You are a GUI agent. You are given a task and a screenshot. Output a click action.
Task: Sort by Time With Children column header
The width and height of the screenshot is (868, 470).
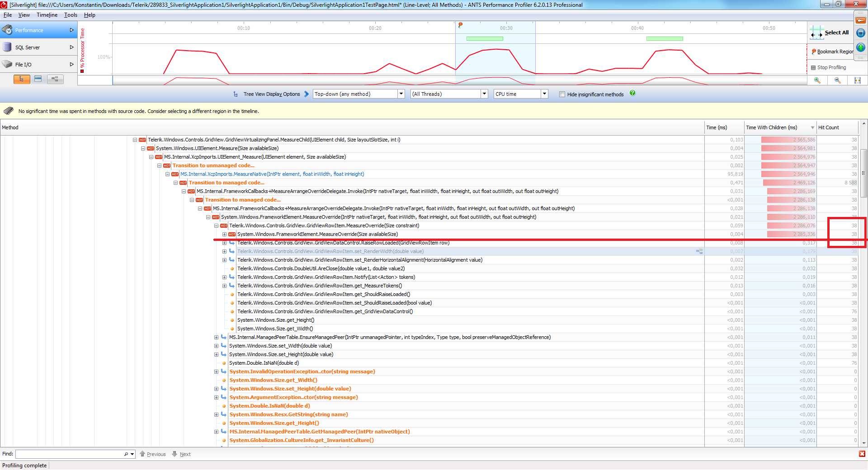coord(780,127)
